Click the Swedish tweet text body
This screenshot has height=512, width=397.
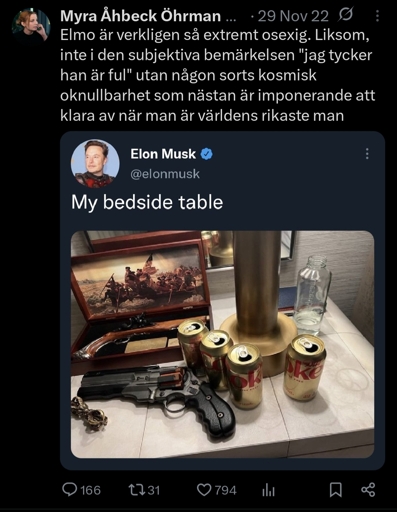point(217,76)
